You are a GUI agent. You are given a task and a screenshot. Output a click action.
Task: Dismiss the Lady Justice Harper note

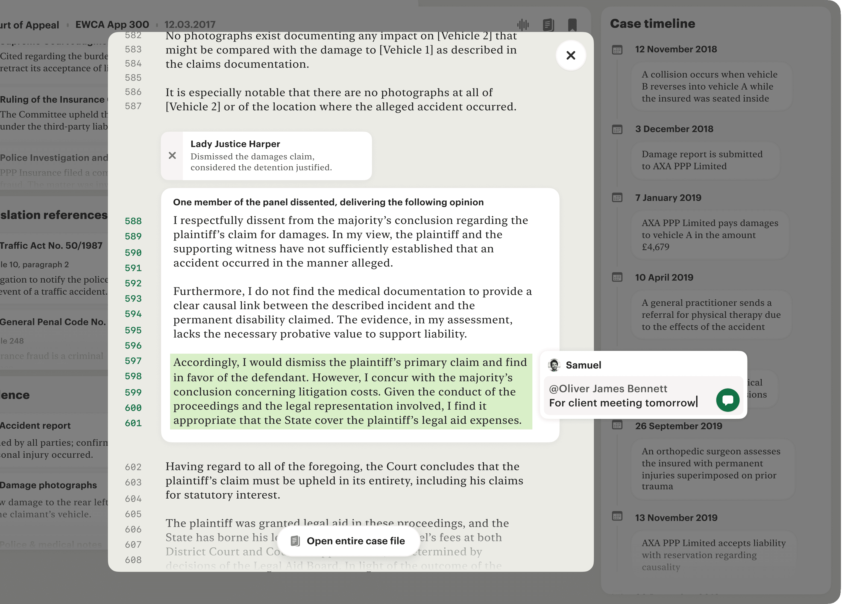coord(172,156)
